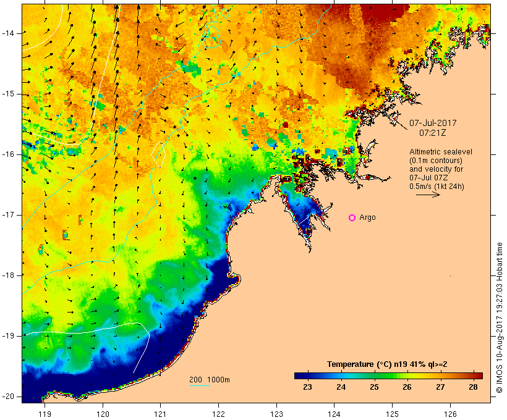Click the latitude axis label -20

click(8, 397)
